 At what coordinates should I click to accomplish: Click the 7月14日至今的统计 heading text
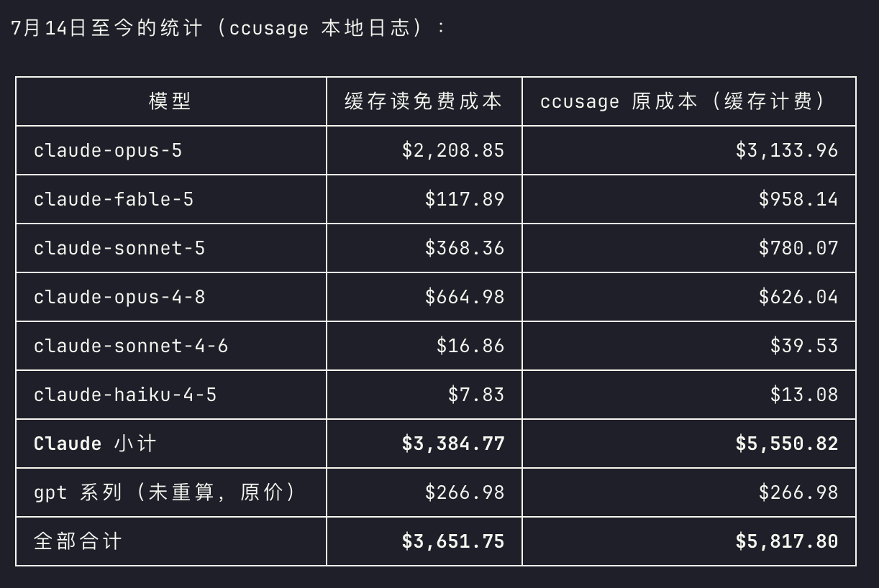pyautogui.click(x=109, y=28)
